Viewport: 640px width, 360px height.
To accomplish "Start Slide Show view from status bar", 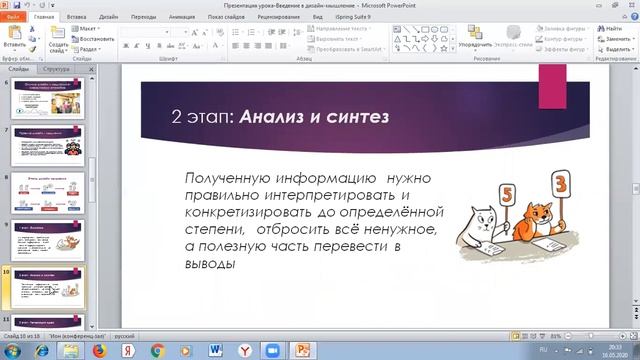I will tap(542, 336).
